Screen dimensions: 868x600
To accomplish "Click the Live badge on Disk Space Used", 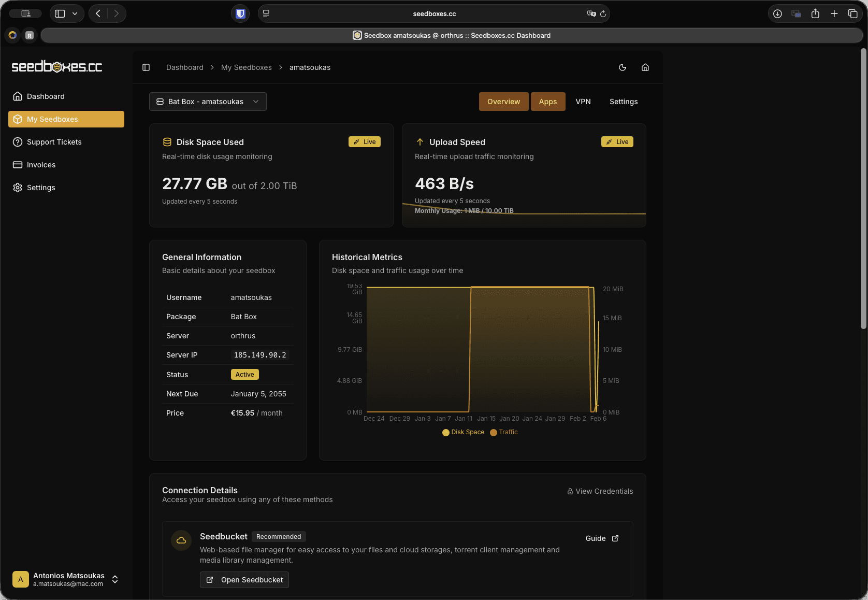I will (x=365, y=142).
